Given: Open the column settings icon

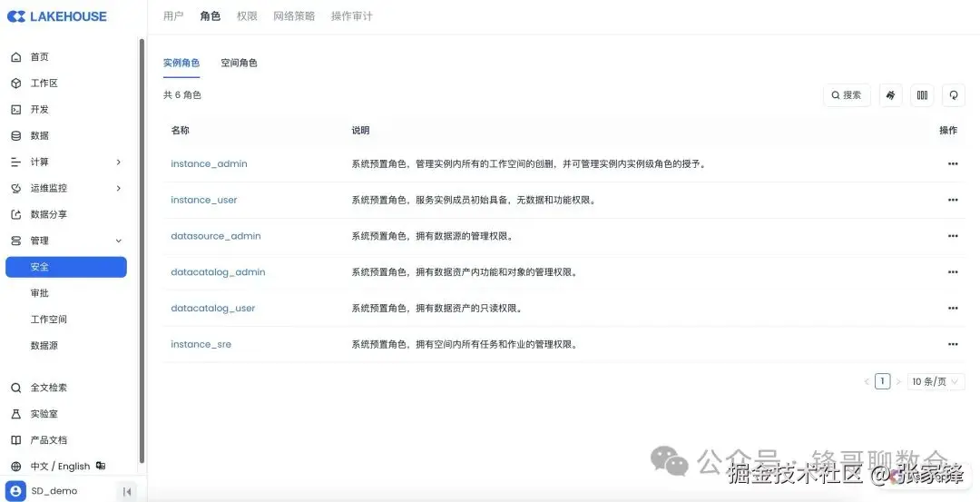Looking at the screenshot, I should click(922, 95).
